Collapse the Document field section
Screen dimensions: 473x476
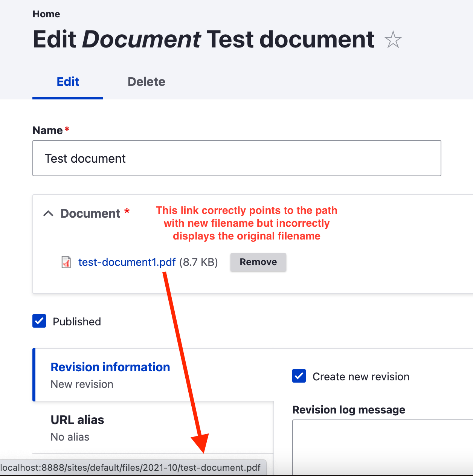[x=48, y=213]
